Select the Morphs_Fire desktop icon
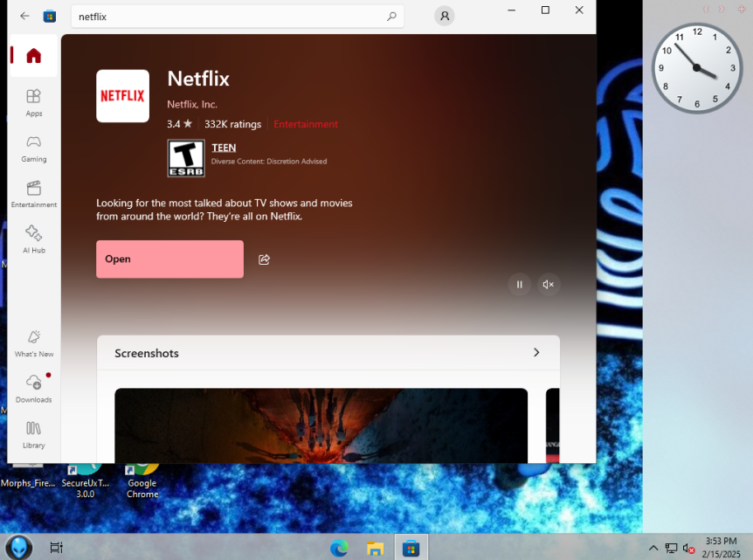Image resolution: width=753 pixels, height=560 pixels. point(28,476)
